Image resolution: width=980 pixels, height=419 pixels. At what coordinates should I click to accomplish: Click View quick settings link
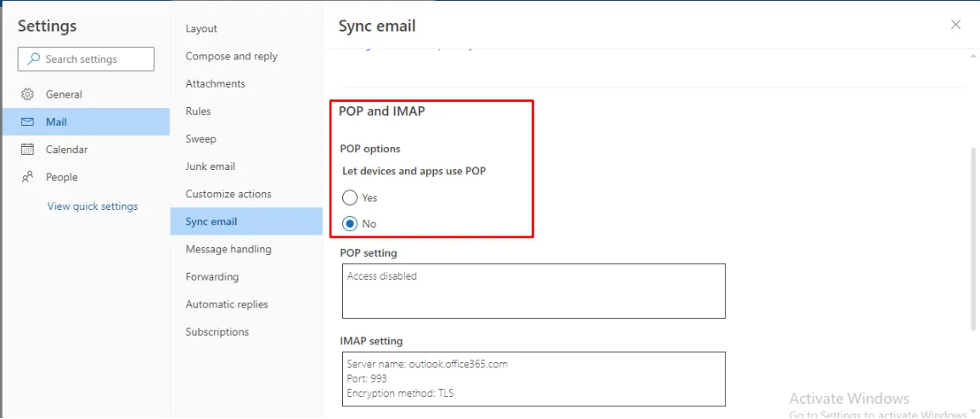point(93,207)
